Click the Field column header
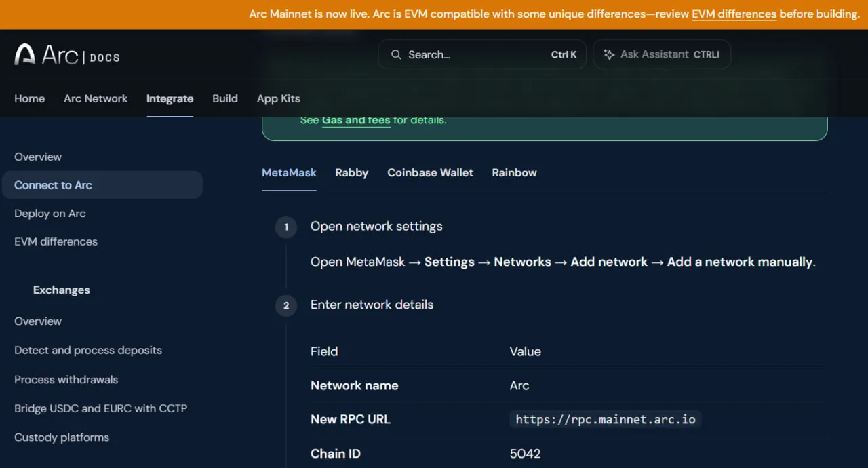The width and height of the screenshot is (868, 468). coord(324,351)
